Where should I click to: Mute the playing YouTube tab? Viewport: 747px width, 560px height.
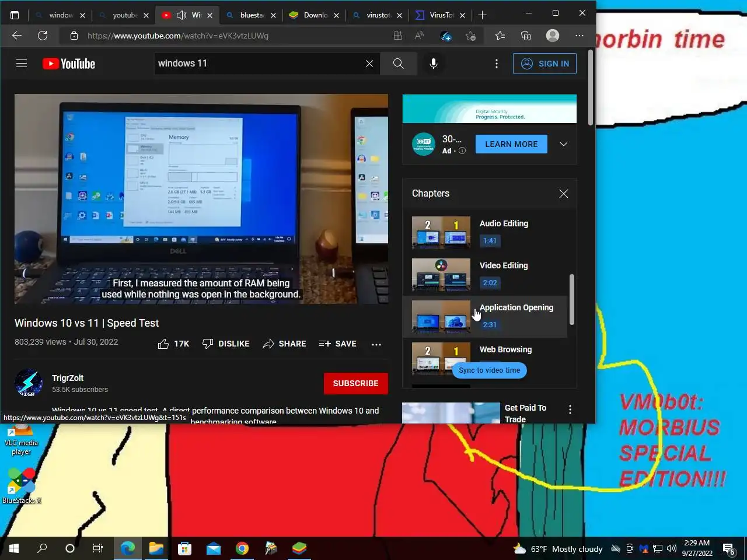point(181,15)
